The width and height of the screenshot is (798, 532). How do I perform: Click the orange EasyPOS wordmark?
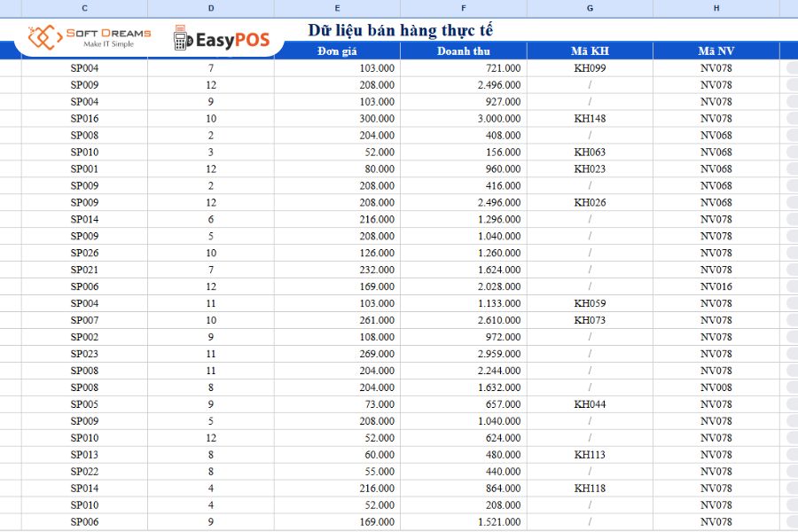[x=230, y=38]
